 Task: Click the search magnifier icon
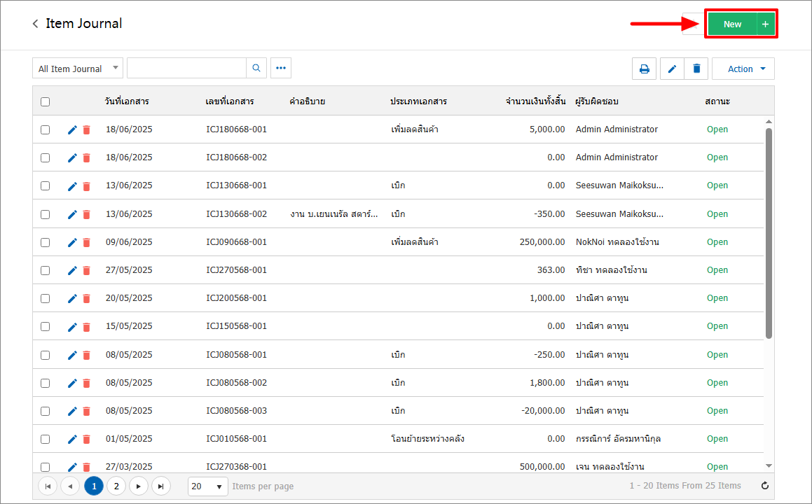[256, 68]
